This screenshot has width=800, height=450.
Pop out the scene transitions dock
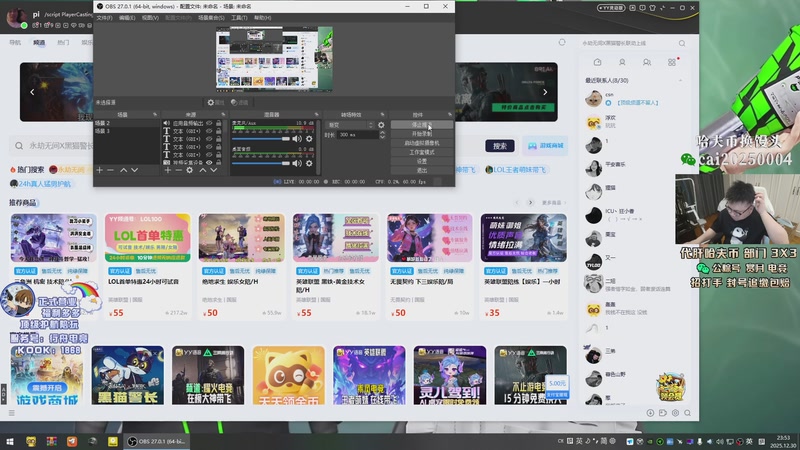click(x=382, y=114)
